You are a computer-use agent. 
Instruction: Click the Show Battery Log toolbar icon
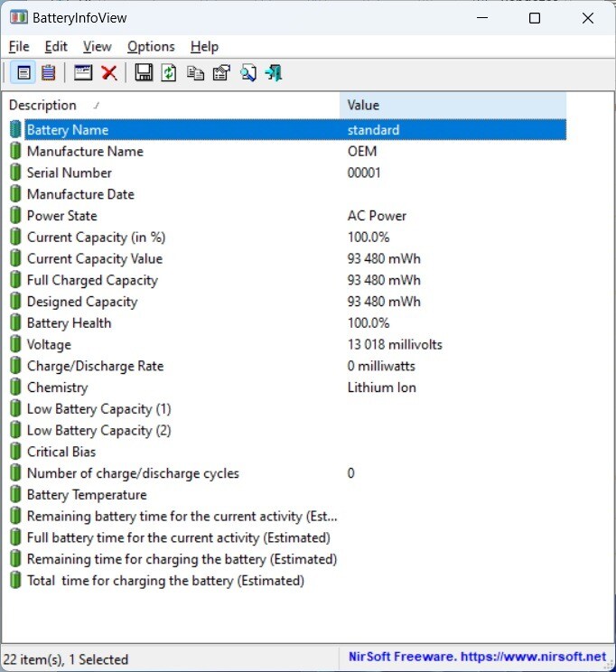[x=49, y=73]
